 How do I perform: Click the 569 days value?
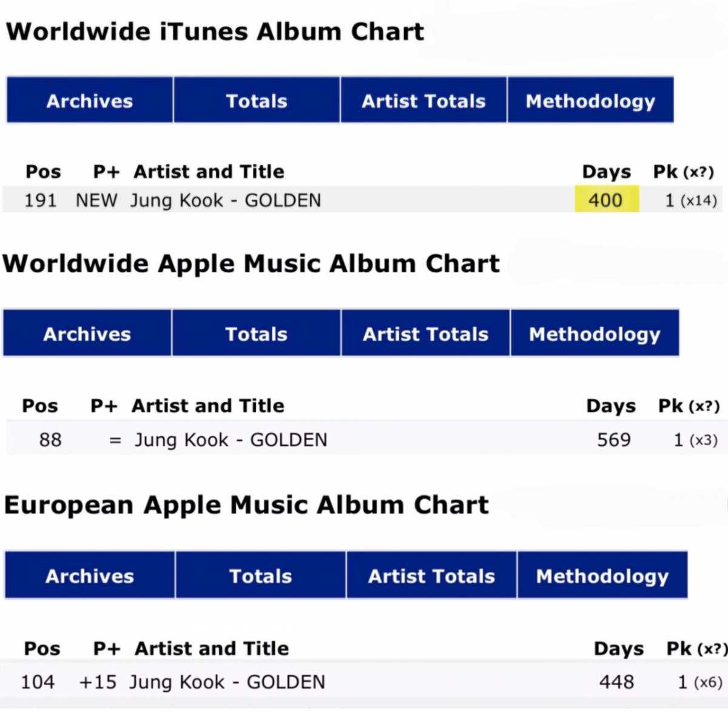click(x=614, y=439)
